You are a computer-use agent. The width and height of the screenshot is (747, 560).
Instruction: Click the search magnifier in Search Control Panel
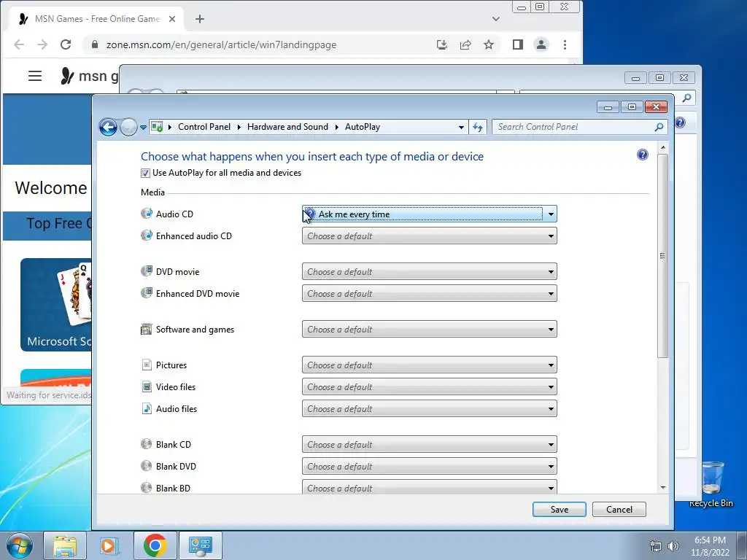tap(659, 127)
